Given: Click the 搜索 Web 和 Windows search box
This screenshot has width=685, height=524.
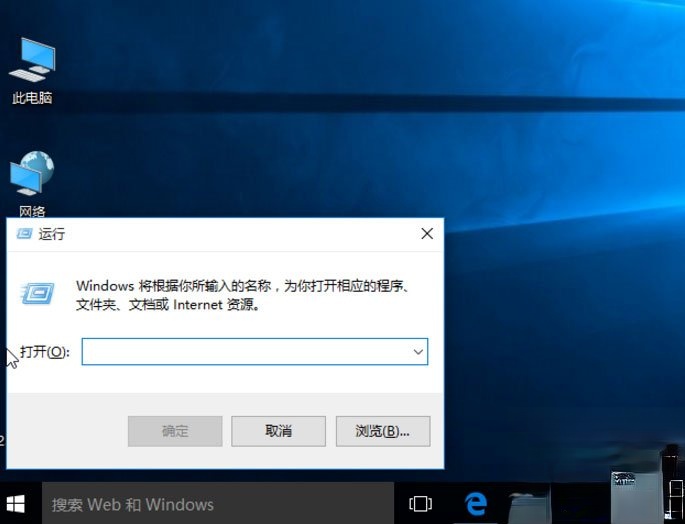Looking at the screenshot, I should (218, 504).
